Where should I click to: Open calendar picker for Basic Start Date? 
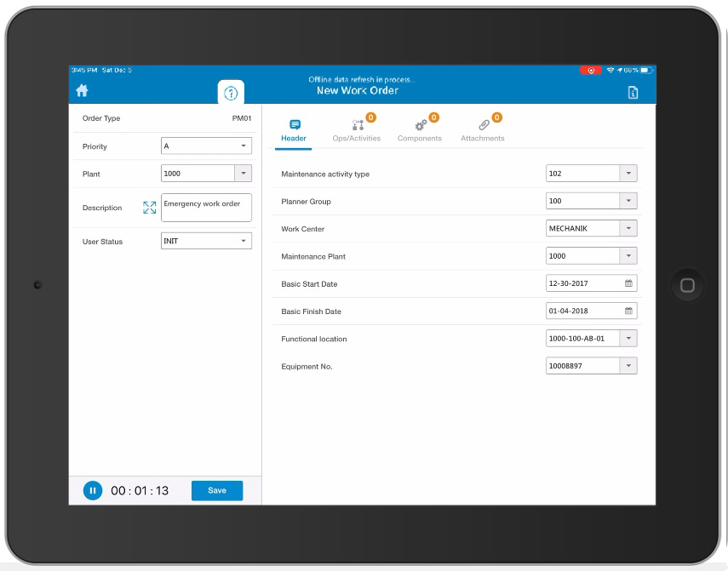pyautogui.click(x=628, y=283)
